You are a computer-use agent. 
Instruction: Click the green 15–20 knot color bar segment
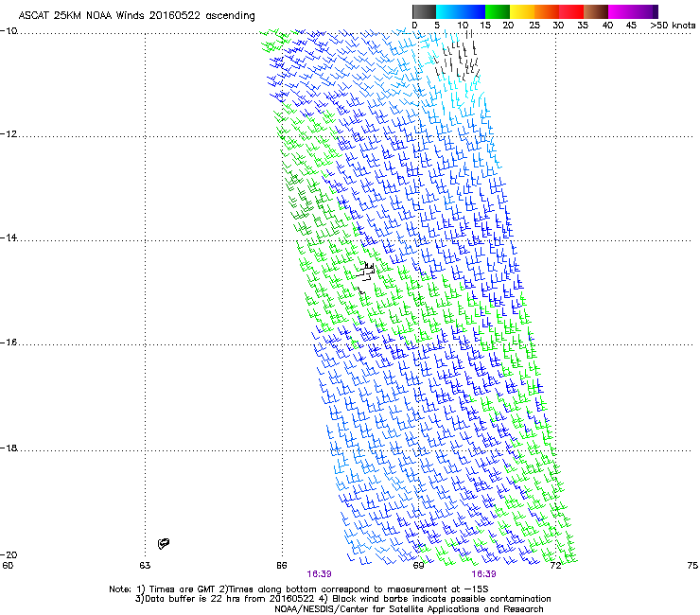pos(498,11)
